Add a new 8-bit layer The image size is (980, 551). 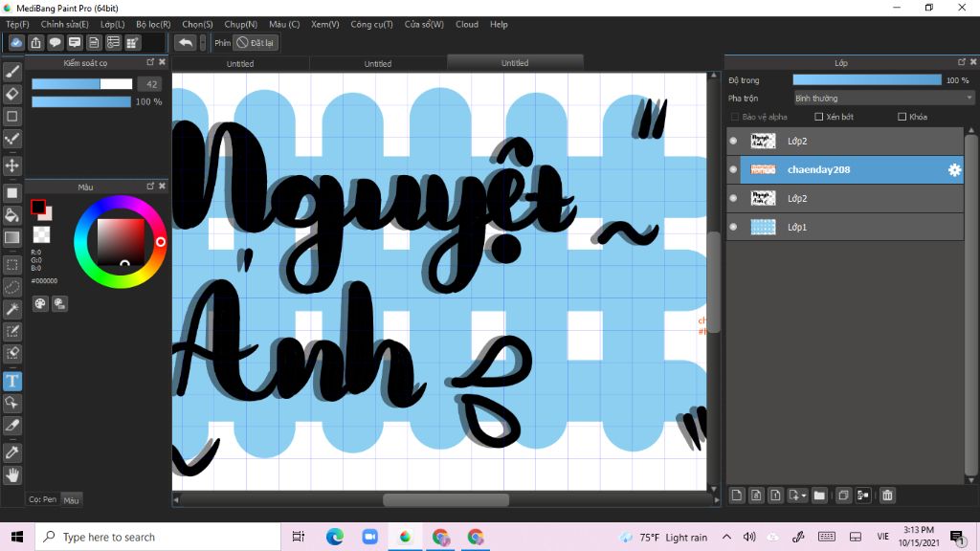pos(756,496)
